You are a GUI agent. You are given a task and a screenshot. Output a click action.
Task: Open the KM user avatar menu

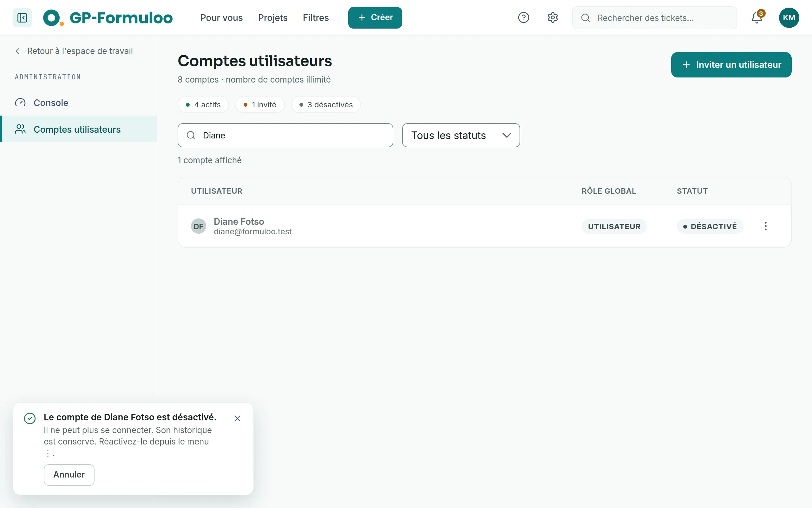[789, 17]
